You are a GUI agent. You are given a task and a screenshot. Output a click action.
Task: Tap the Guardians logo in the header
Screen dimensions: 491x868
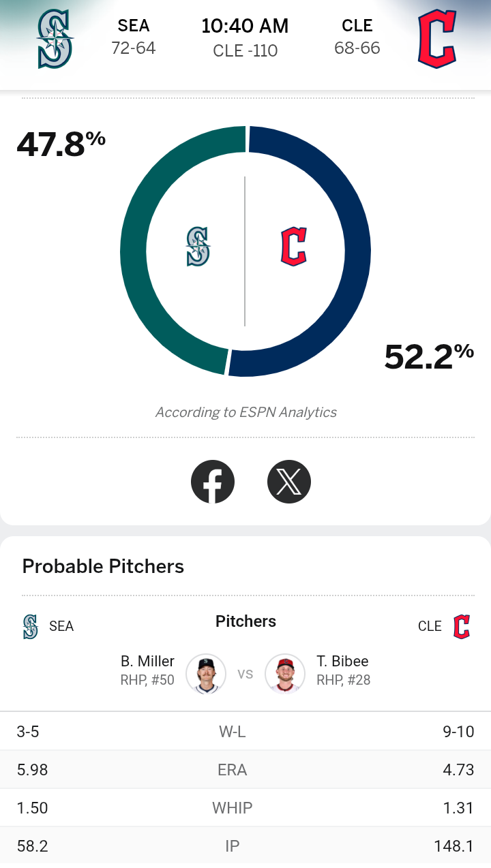coord(436,40)
